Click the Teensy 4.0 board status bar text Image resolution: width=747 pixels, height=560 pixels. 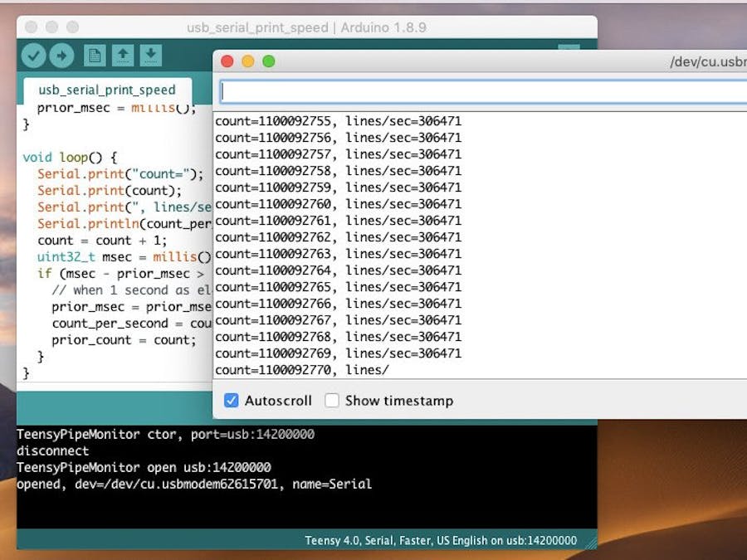pyautogui.click(x=440, y=540)
